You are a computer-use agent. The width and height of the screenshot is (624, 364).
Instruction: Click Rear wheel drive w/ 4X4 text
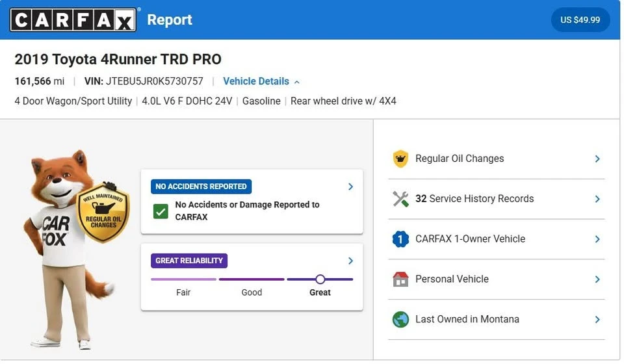coord(343,101)
